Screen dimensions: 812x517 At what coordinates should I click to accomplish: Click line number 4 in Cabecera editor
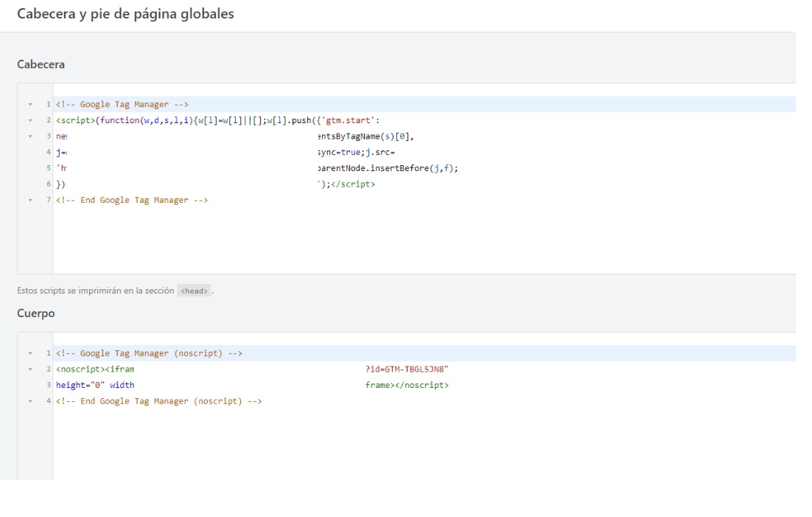49,152
